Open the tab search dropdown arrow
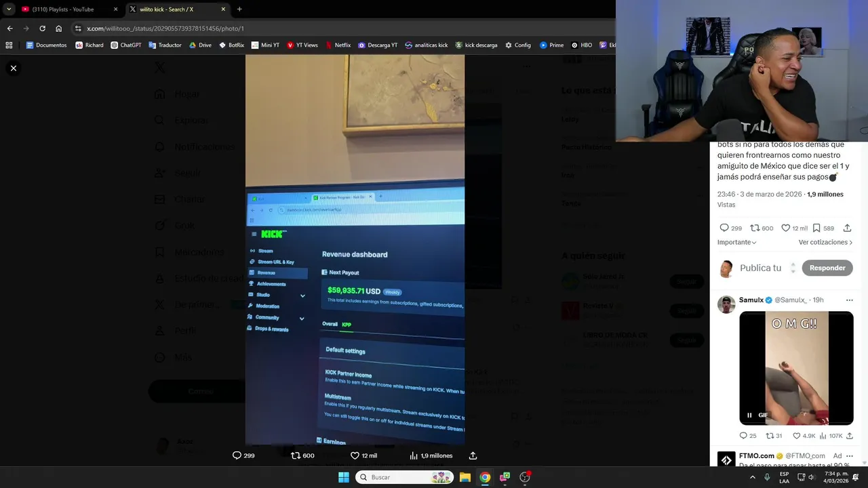This screenshot has height=488, width=868. click(9, 9)
